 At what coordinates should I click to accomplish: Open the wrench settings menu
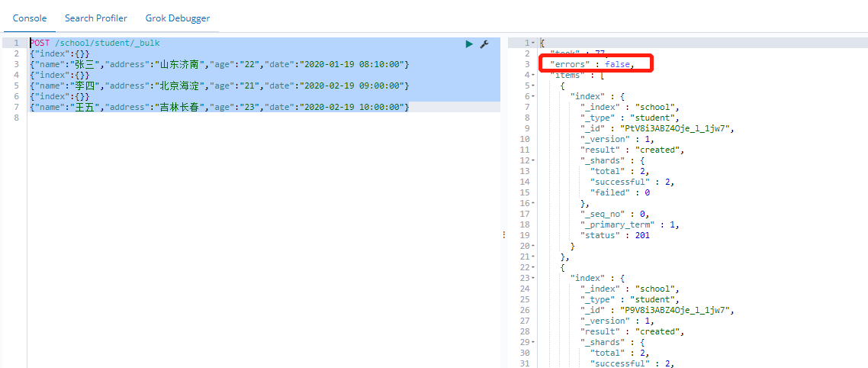484,44
